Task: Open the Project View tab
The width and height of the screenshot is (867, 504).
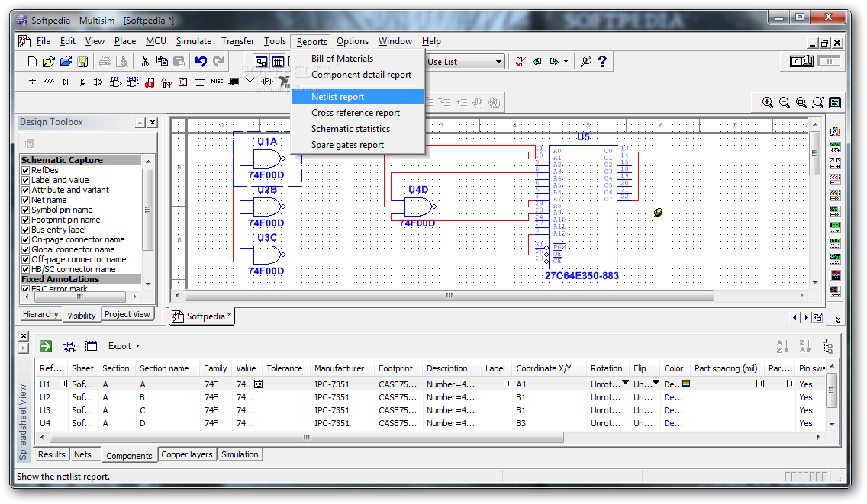Action: [x=127, y=314]
